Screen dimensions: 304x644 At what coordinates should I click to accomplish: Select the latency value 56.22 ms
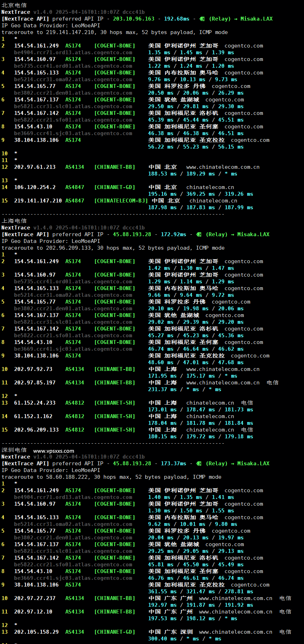[161, 147]
